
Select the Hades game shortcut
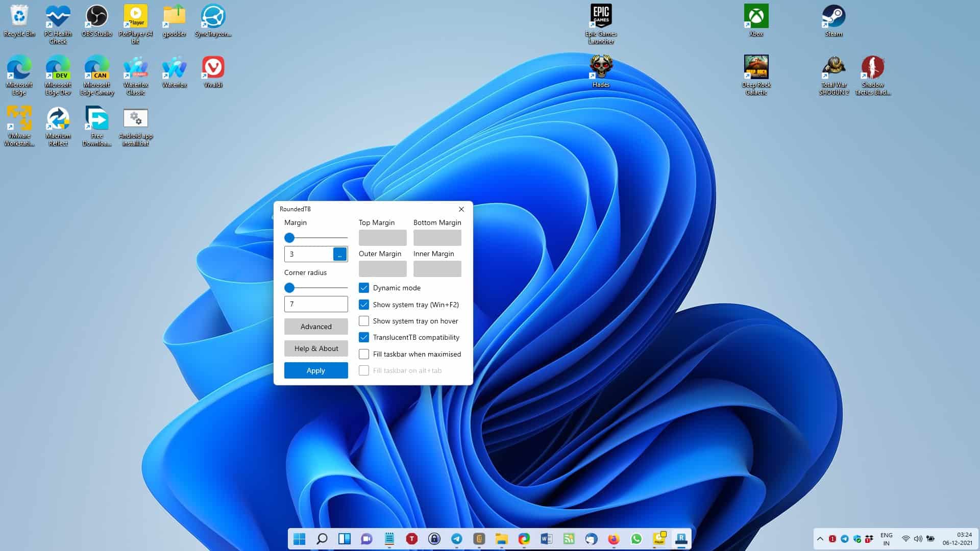coord(601,72)
